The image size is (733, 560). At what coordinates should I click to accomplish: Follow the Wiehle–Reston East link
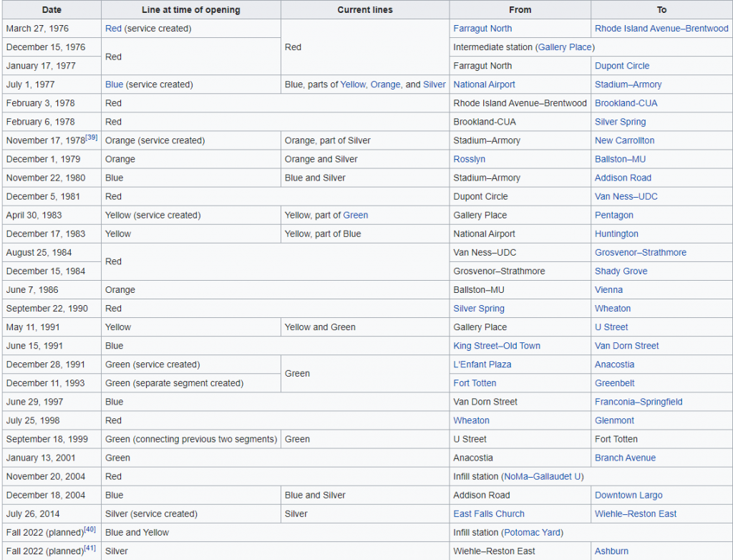tap(636, 515)
